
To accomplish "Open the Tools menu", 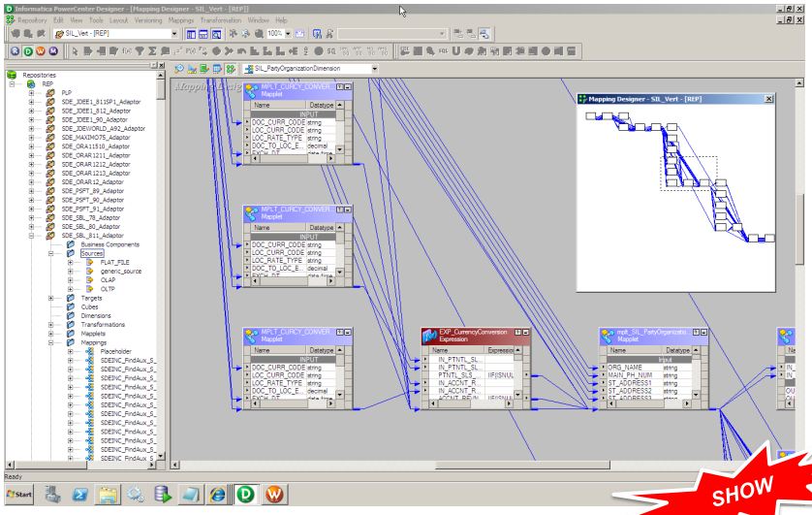I will (96, 20).
